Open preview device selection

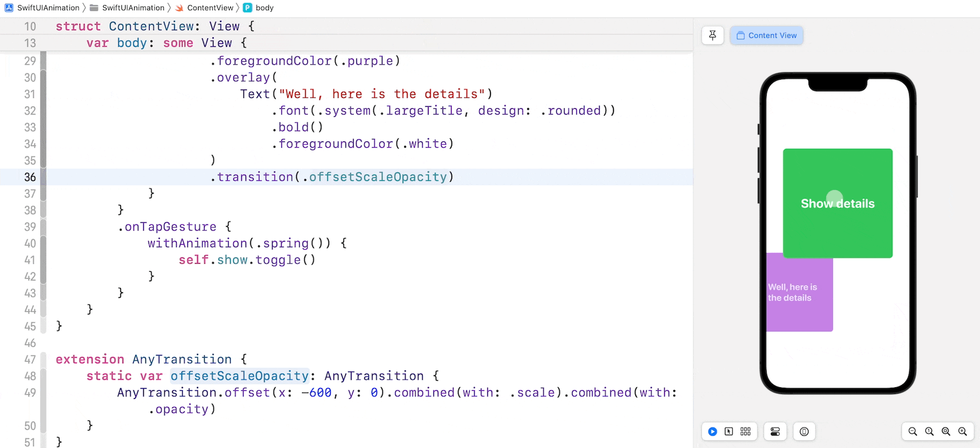pyautogui.click(x=804, y=432)
